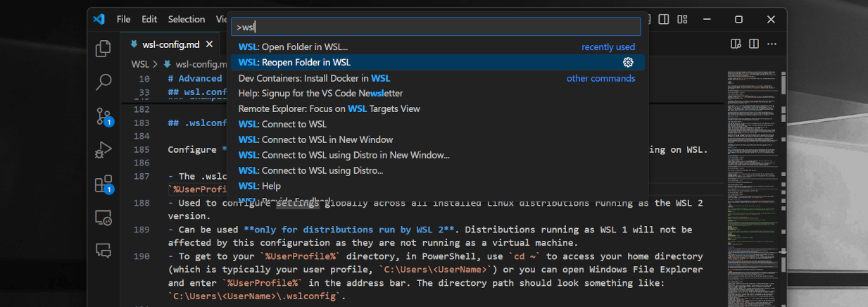Open the Selection menu
The image size is (868, 307).
click(186, 19)
